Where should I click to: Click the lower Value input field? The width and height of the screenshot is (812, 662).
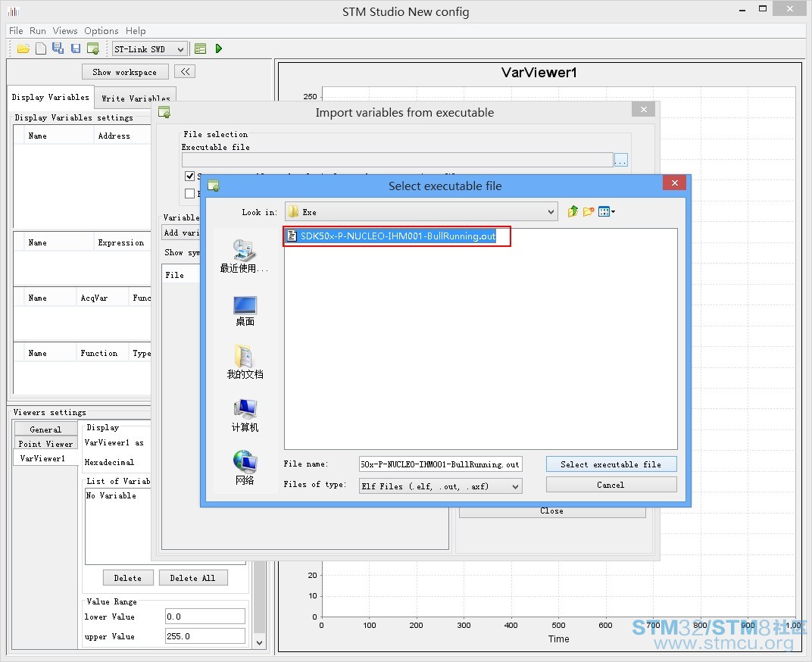(205, 617)
